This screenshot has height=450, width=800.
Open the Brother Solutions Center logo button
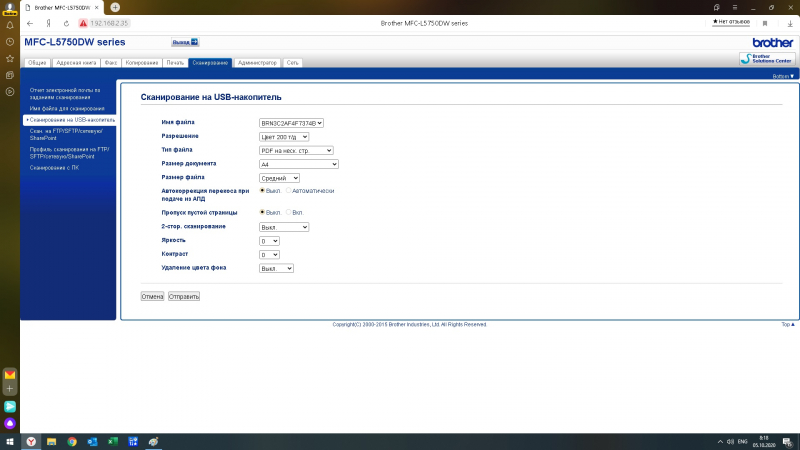click(x=767, y=59)
